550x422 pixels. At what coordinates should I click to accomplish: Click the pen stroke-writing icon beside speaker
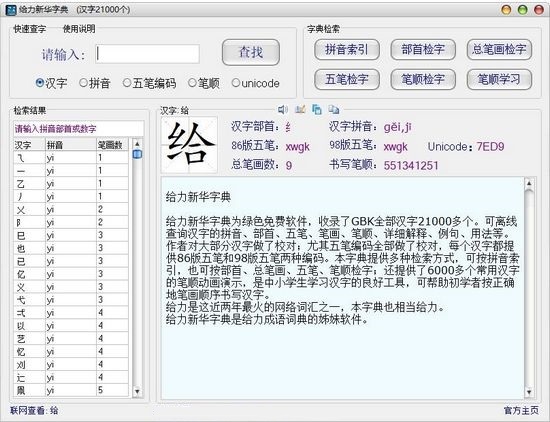tap(300, 110)
